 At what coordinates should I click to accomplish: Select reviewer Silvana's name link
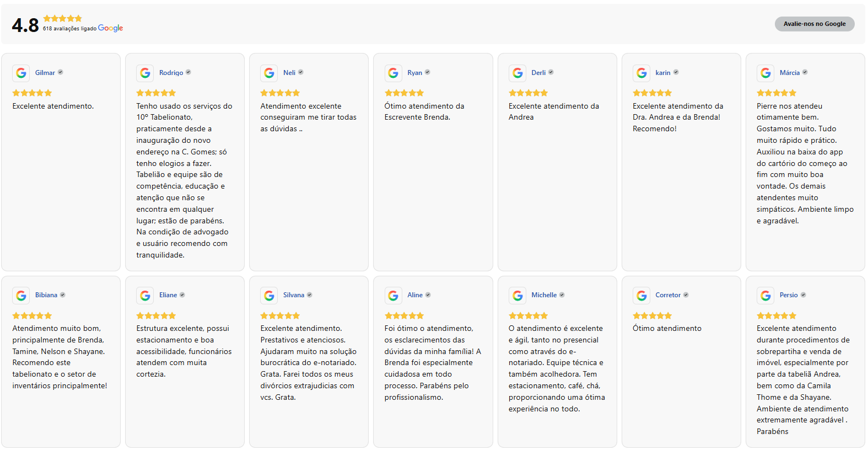pyautogui.click(x=294, y=295)
